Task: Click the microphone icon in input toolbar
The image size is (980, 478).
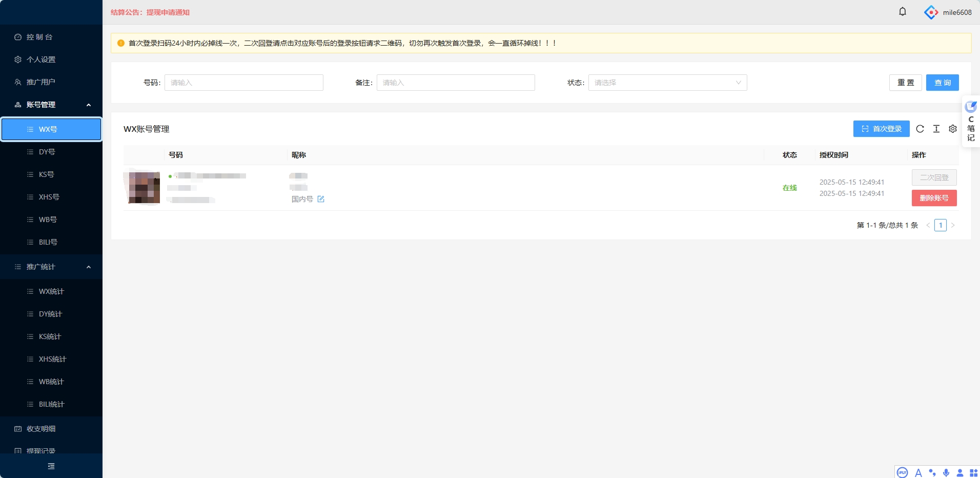Action: point(946,473)
